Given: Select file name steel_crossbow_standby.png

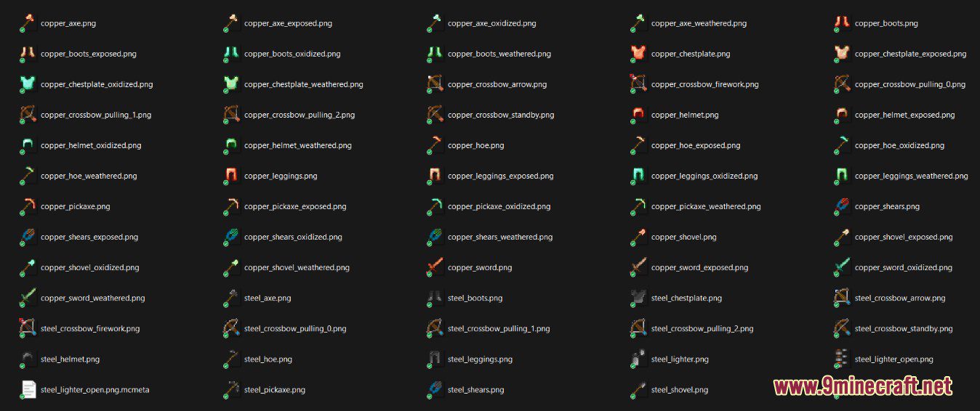Looking at the screenshot, I should click(x=904, y=328).
